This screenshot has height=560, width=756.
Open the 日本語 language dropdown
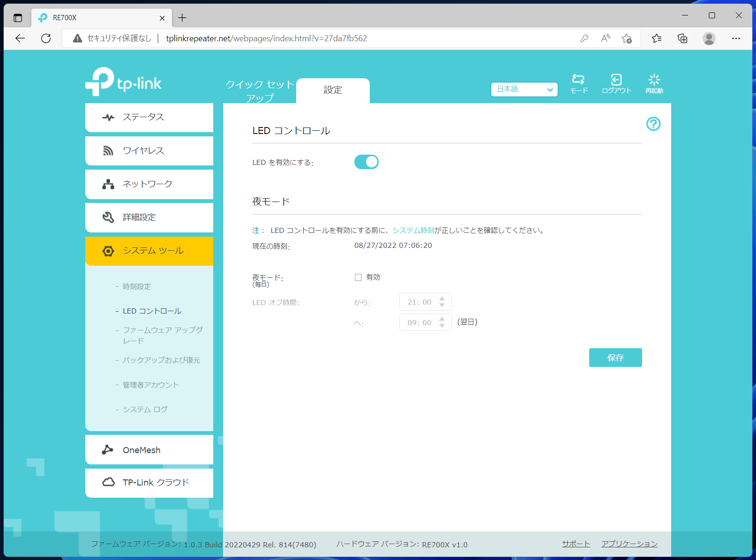tap(524, 89)
